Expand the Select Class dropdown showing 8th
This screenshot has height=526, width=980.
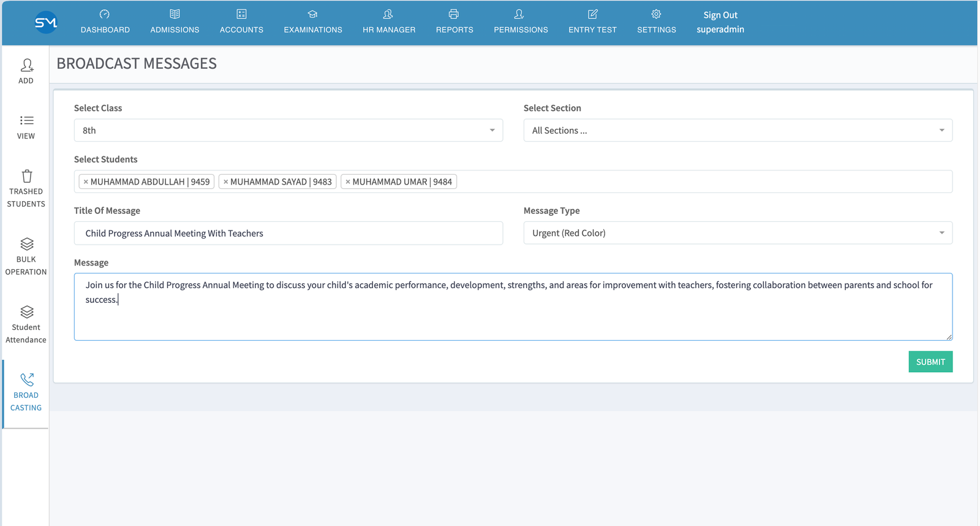(288, 130)
